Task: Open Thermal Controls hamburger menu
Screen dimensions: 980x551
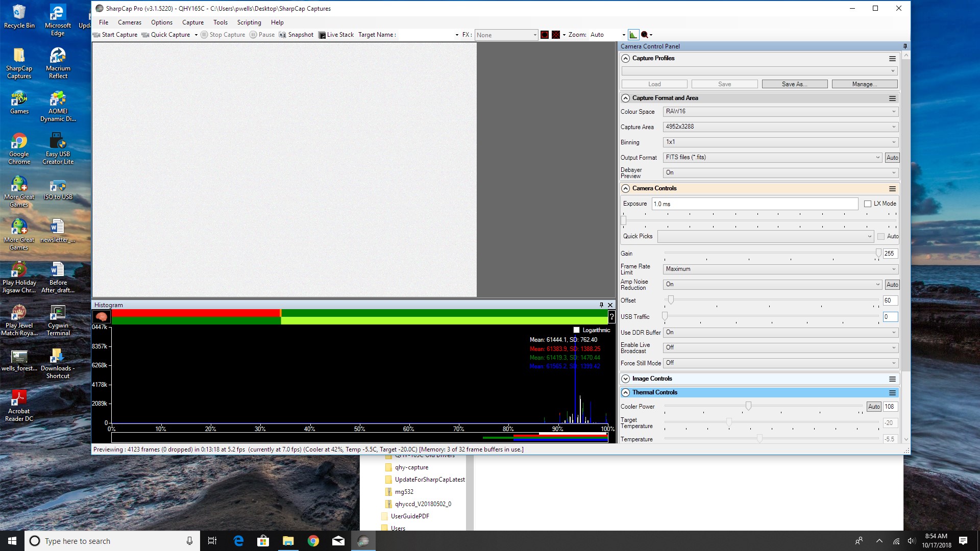Action: 892,393
